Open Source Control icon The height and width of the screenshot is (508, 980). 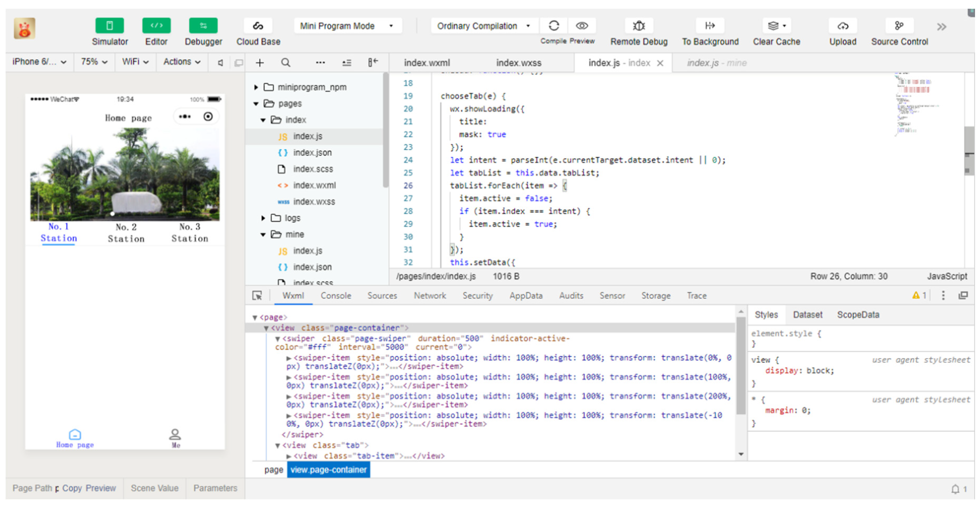[x=899, y=26]
